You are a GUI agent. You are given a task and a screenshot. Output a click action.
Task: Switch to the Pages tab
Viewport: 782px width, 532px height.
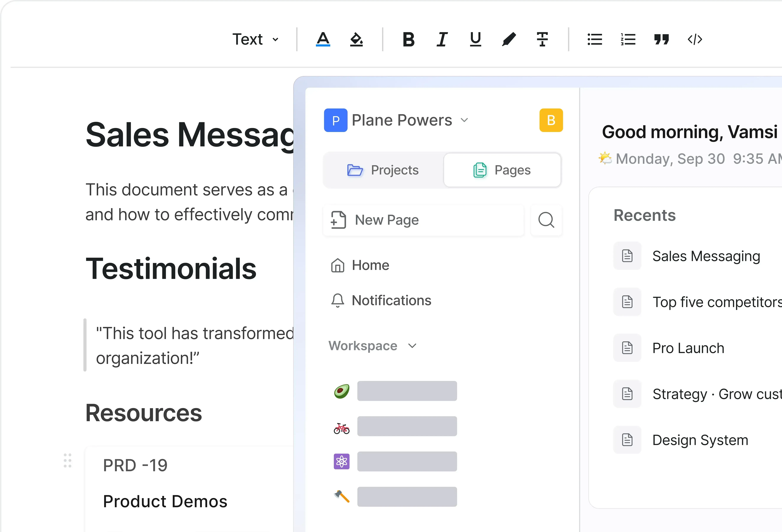point(502,170)
